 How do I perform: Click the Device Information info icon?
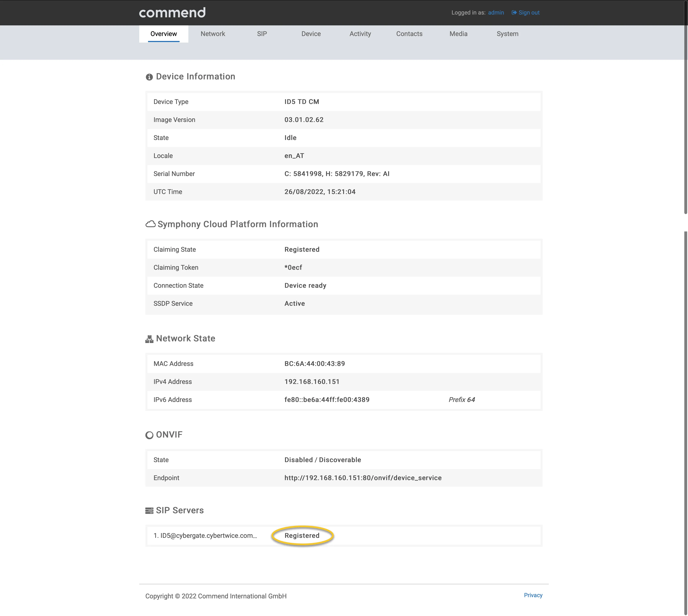(x=149, y=77)
